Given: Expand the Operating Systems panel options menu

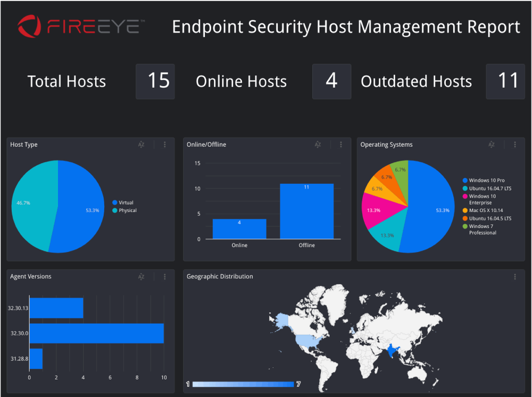Looking at the screenshot, I should (515, 145).
